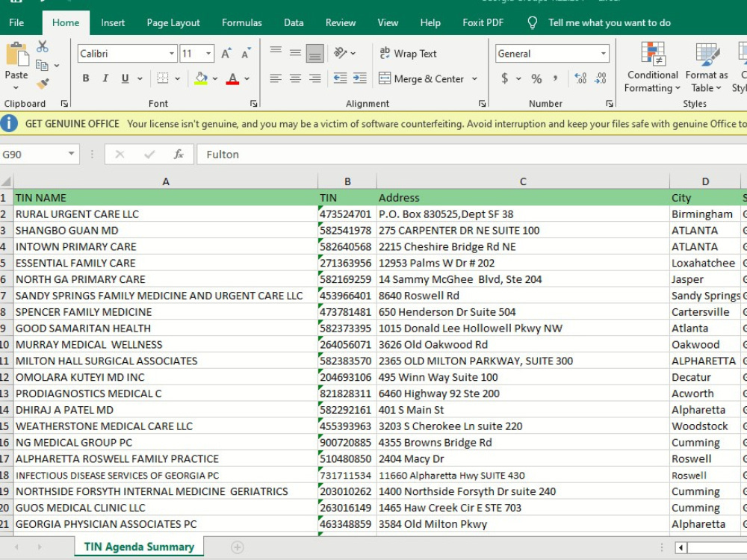This screenshot has height=560, width=747.
Task: Apply the Percent Style number format
Action: pos(536,78)
